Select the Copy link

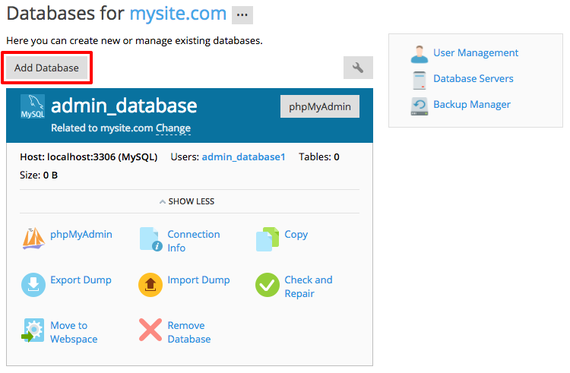(x=296, y=234)
